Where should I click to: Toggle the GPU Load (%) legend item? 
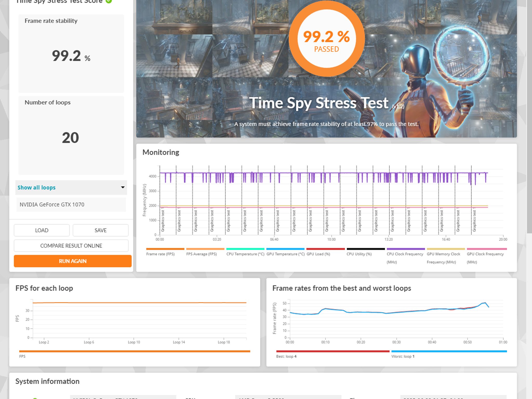(x=325, y=251)
